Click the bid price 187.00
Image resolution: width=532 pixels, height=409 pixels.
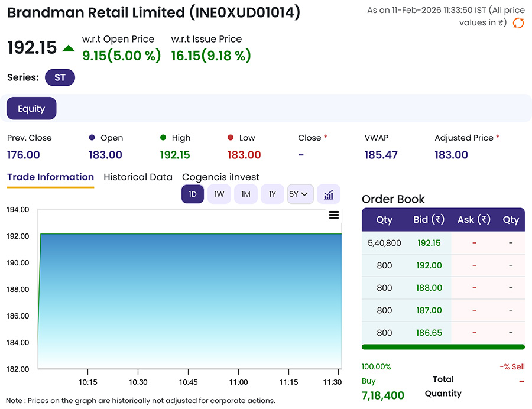coord(429,310)
